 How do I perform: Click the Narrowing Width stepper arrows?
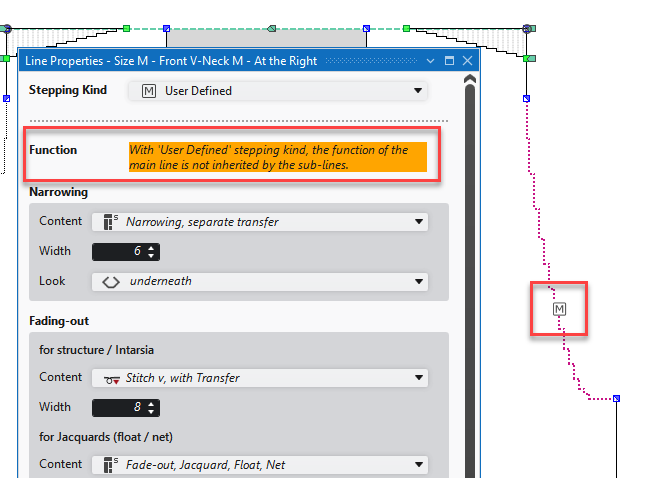click(x=151, y=252)
